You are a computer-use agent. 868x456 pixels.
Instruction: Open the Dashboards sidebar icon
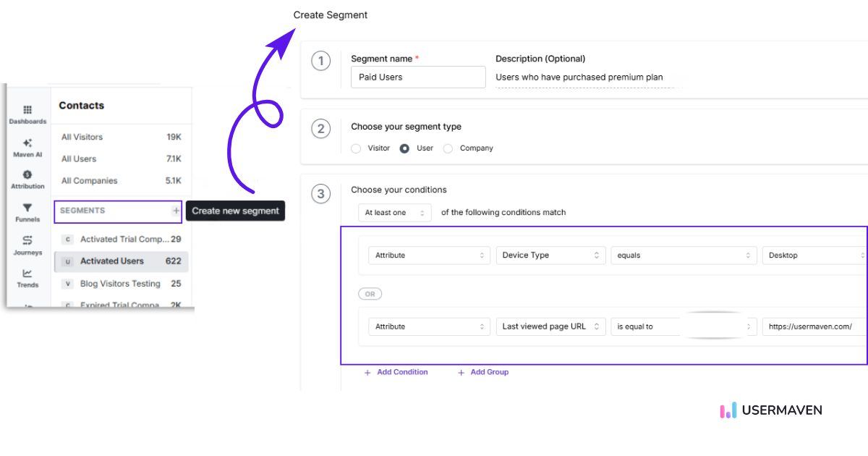coord(27,110)
